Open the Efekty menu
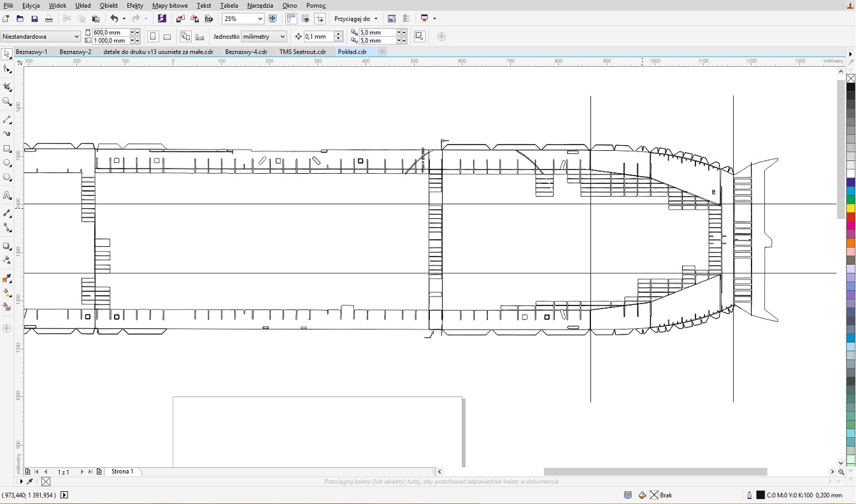Image resolution: width=856 pixels, height=504 pixels. point(134,5)
